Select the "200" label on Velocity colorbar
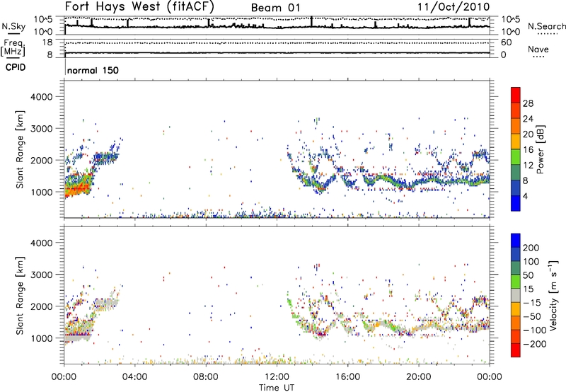The width and height of the screenshot is (566, 392). [531, 248]
